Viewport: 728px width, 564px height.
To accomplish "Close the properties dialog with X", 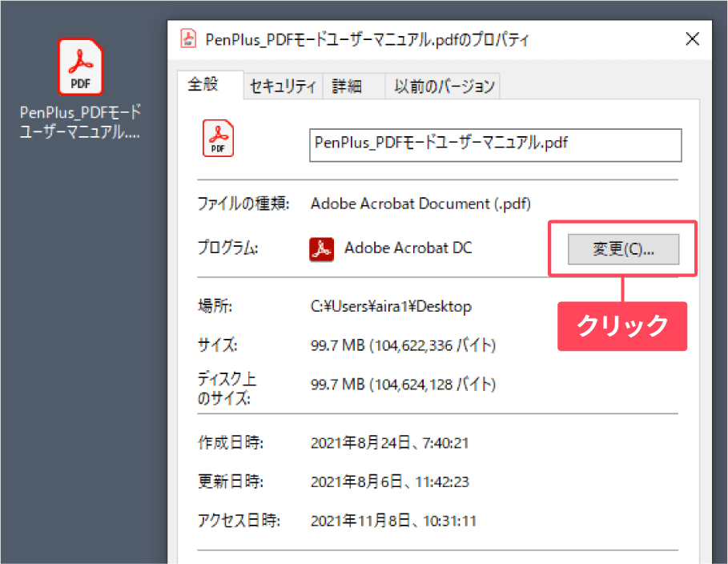I will (692, 39).
